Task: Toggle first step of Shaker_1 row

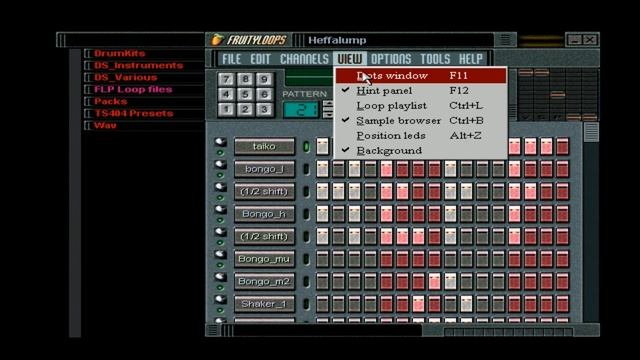Action: [x=322, y=304]
